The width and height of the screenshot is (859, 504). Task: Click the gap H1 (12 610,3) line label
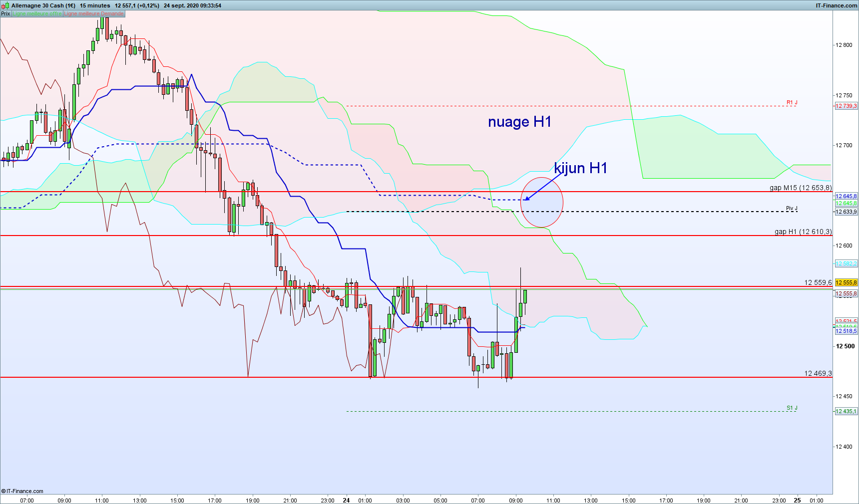(803, 232)
